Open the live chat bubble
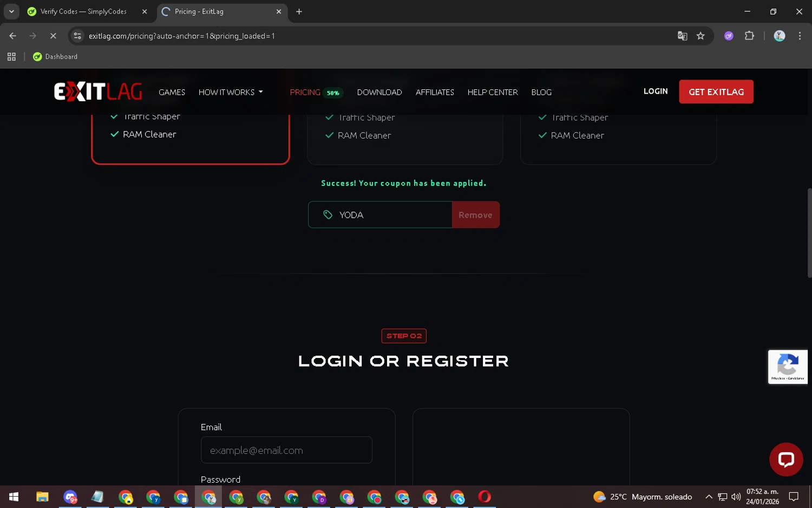Screen dimensions: 812x508 click(786, 459)
